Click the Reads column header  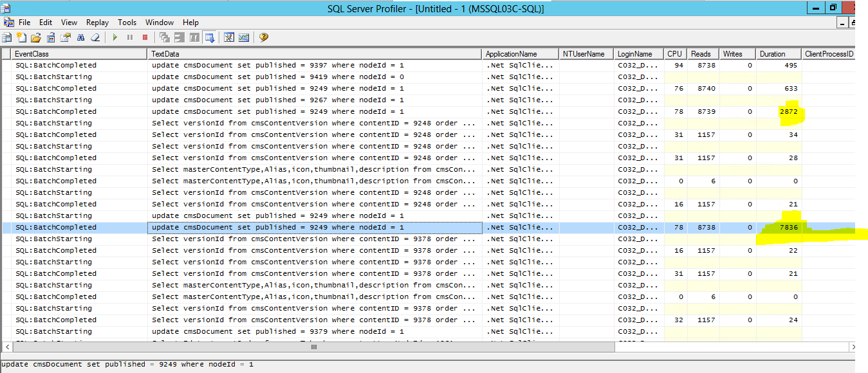coord(703,54)
